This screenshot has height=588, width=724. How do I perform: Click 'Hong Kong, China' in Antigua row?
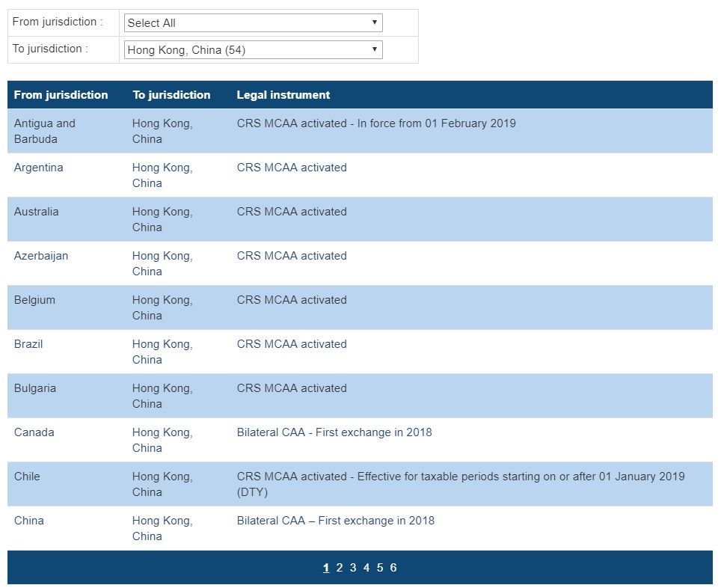point(162,131)
